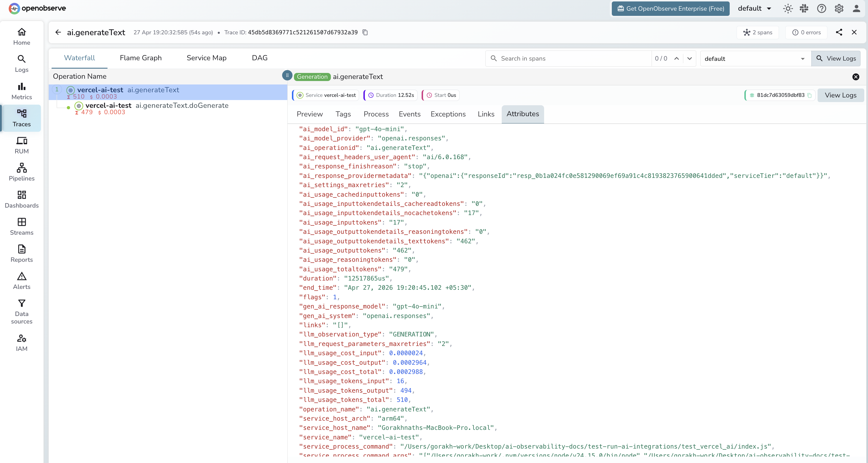Image resolution: width=868 pixels, height=463 pixels.
Task: Collapse the vercel-ai-test span row
Action: coord(56,89)
